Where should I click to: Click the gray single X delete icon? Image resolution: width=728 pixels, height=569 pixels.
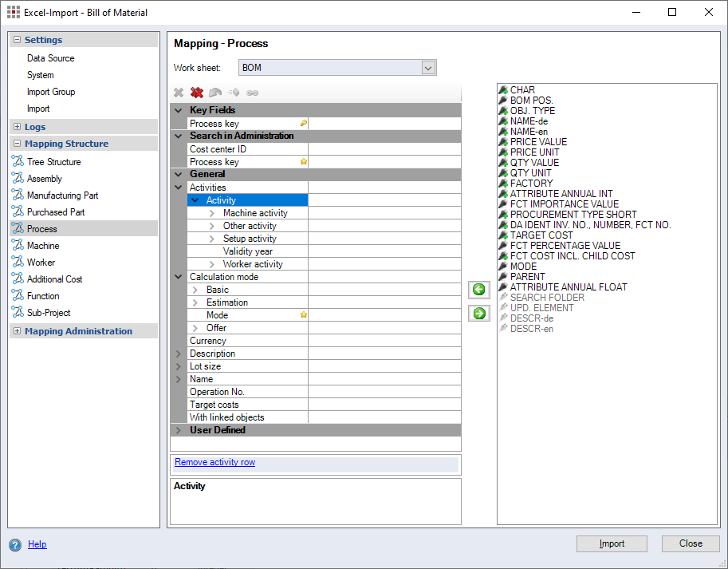179,93
